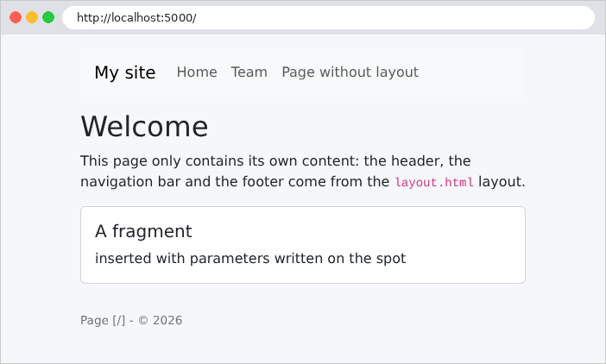
Task: Click the inserted with parameters text
Action: point(250,258)
